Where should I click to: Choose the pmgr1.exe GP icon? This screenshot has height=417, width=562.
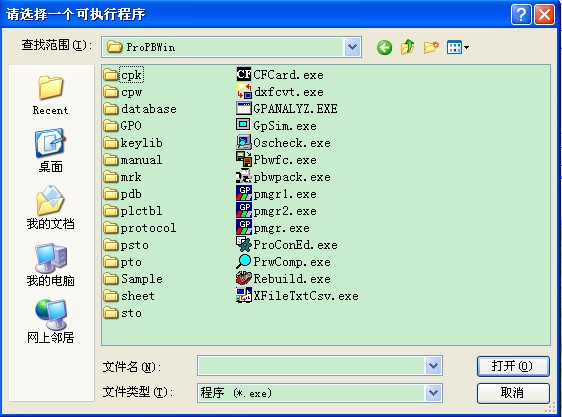[244, 194]
